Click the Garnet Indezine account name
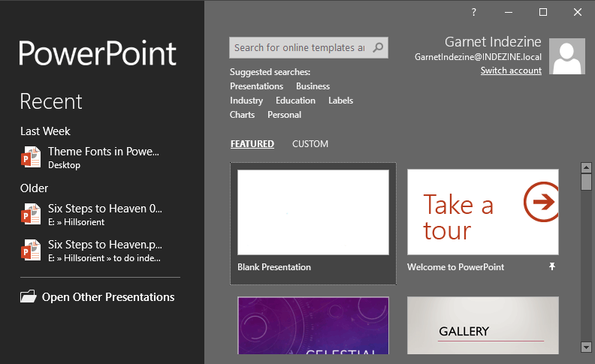The image size is (595, 364). 493,42
